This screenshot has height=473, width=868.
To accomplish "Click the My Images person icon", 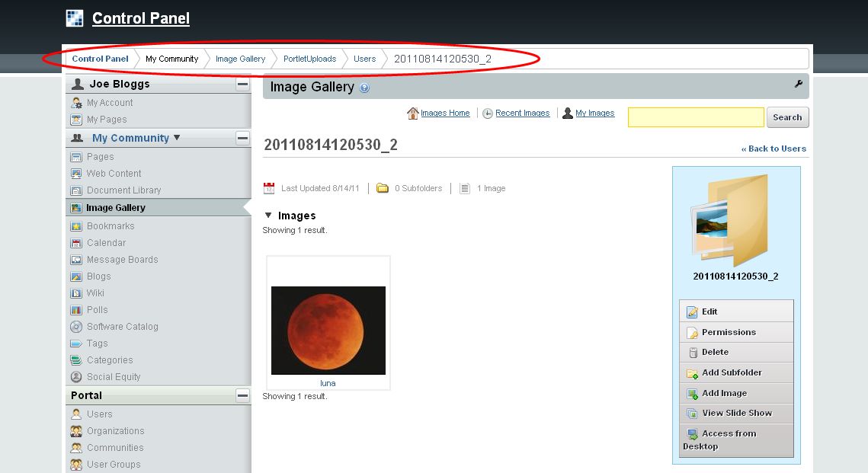I will [568, 113].
